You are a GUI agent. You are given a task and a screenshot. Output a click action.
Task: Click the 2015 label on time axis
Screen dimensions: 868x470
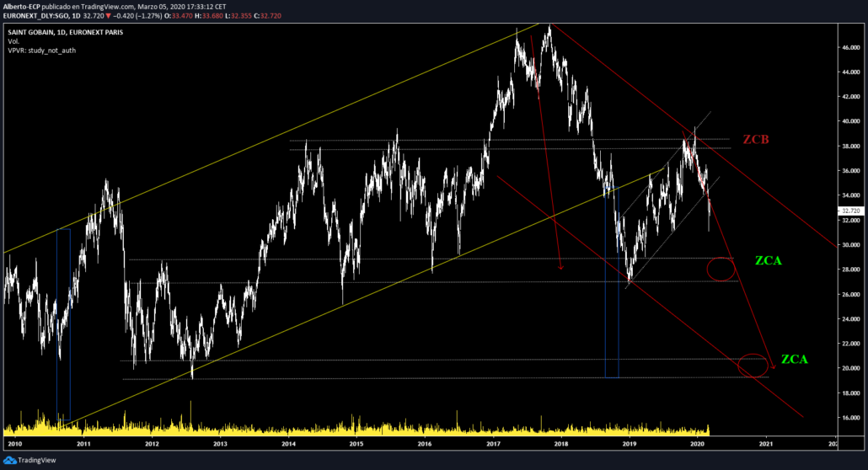pyautogui.click(x=356, y=443)
